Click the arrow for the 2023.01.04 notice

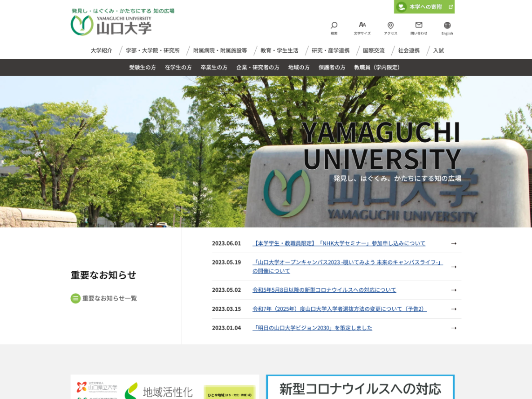coord(454,328)
